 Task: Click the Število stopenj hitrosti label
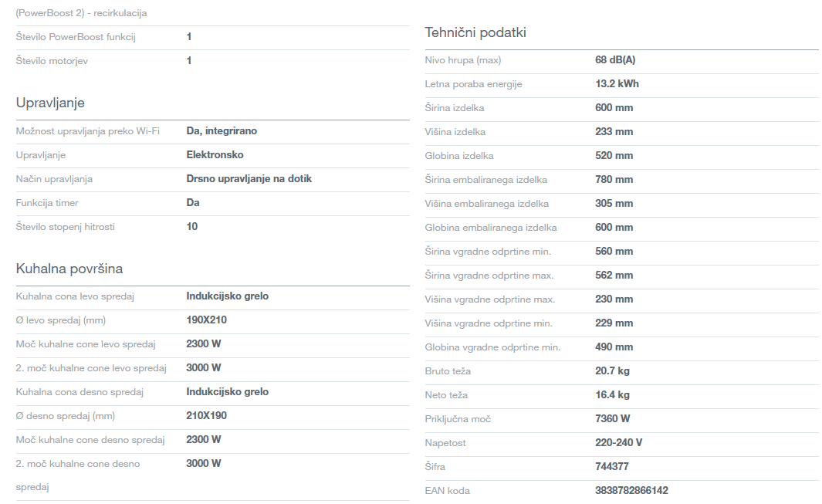(65, 227)
